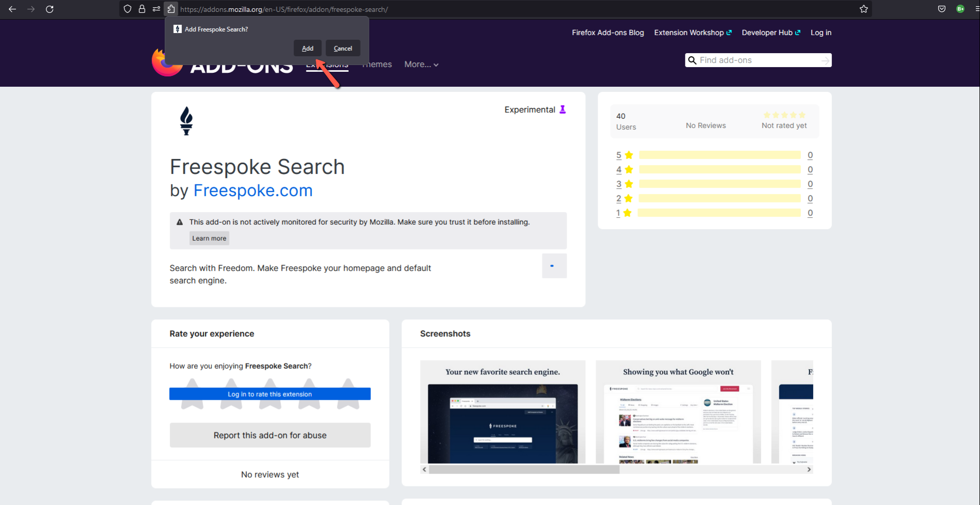Bookmark this page with the star icon
Screen dimensions: 980x505
[x=863, y=9]
